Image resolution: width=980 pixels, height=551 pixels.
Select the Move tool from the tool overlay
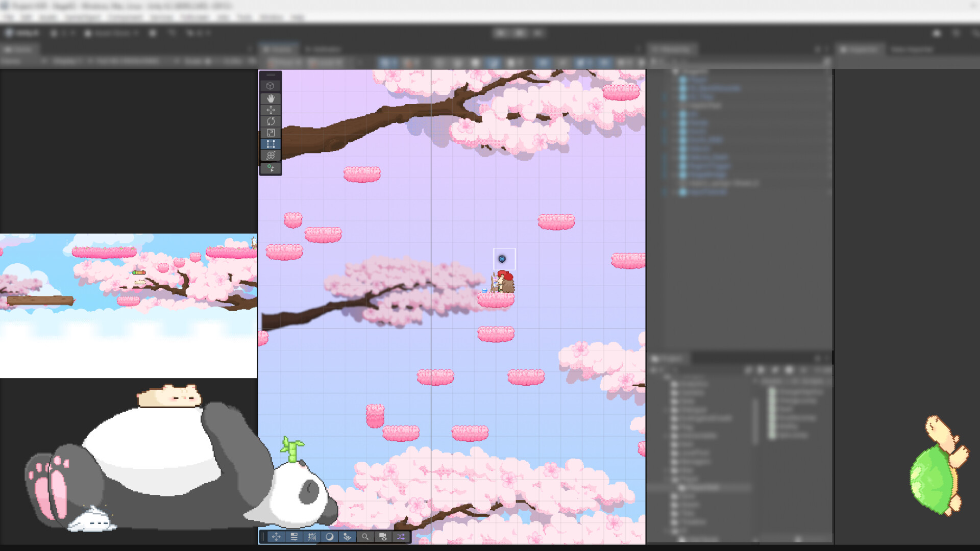271,109
